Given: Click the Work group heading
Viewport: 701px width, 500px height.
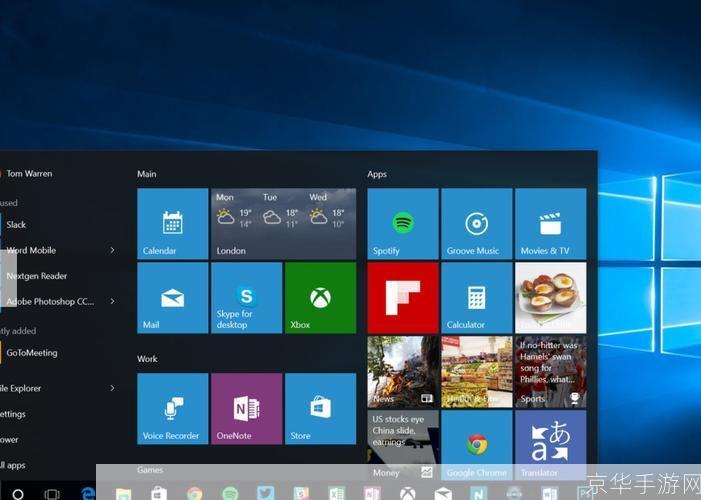Looking at the screenshot, I should (x=147, y=359).
